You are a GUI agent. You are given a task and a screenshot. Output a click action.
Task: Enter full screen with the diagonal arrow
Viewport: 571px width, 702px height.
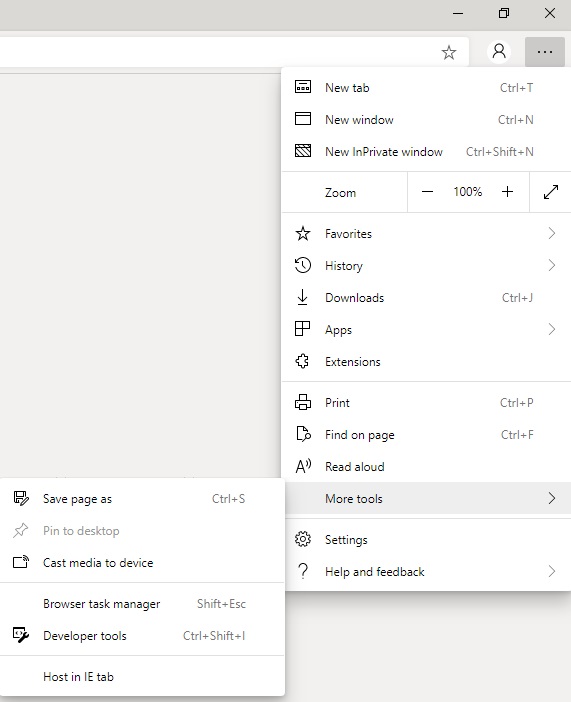click(x=551, y=192)
